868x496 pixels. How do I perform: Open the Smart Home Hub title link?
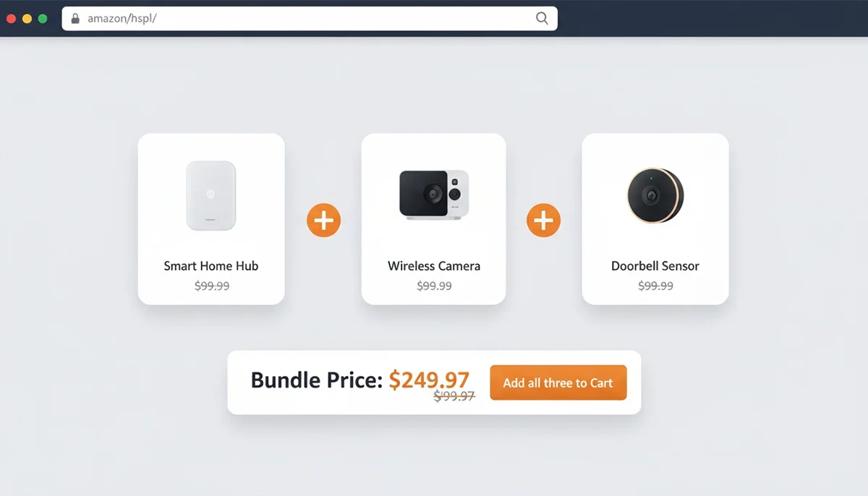[x=211, y=266]
